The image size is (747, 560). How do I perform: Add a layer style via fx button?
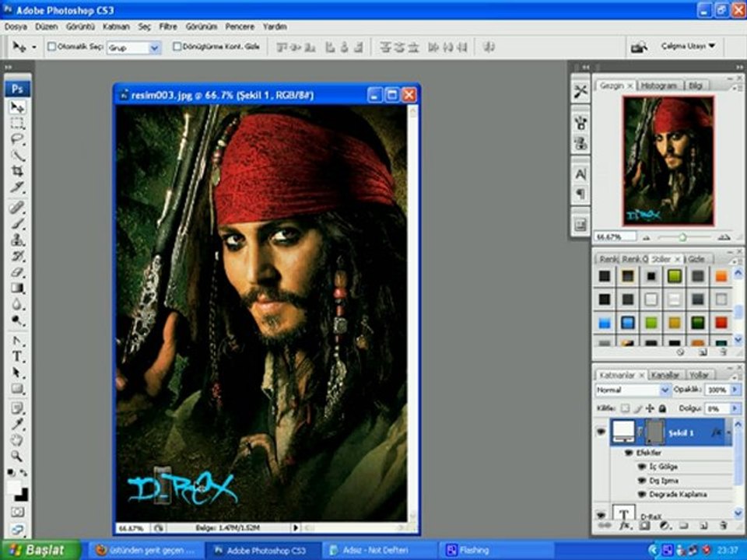point(625,527)
